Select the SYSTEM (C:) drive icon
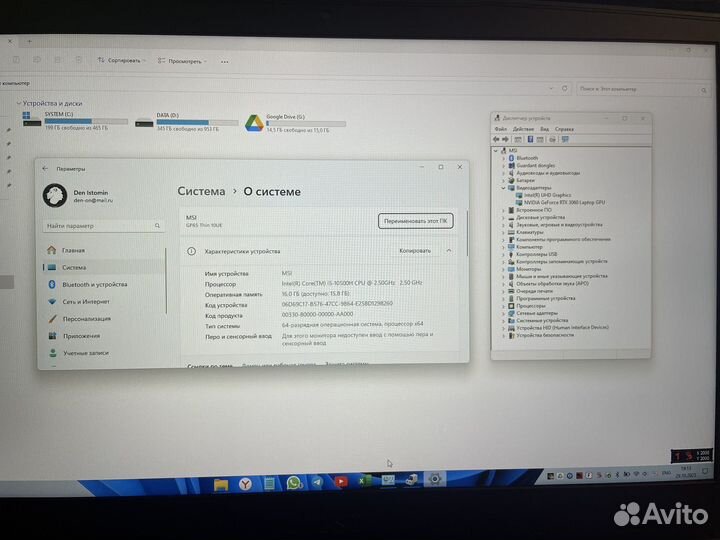The height and width of the screenshot is (540, 720). tap(32, 119)
